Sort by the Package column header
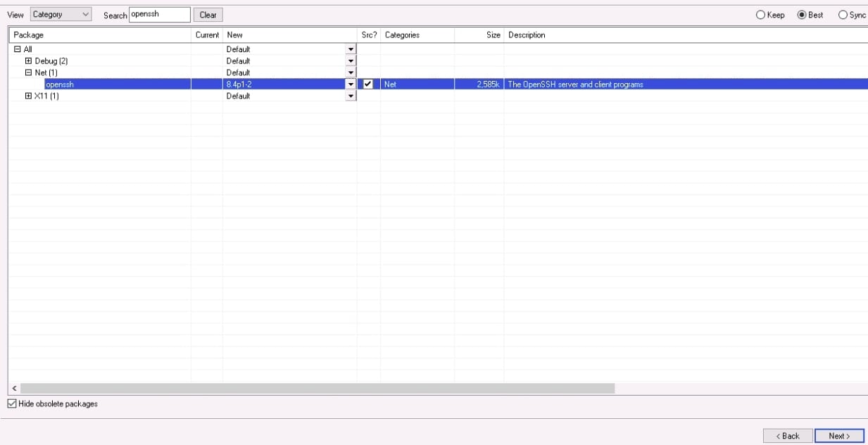Viewport: 868px width, 445px height. 100,35
